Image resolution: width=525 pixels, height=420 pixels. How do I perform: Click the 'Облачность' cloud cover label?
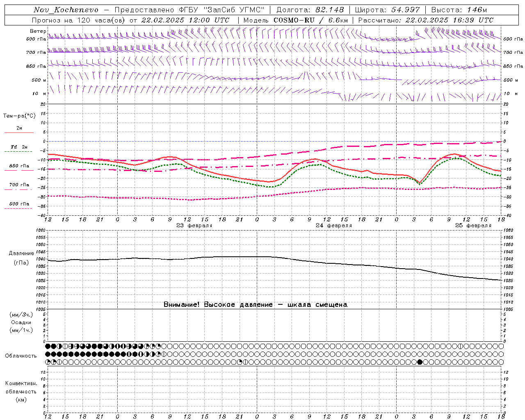coord(21,356)
